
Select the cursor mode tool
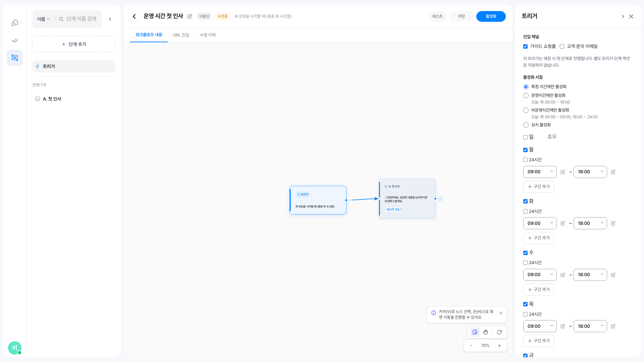point(475,332)
